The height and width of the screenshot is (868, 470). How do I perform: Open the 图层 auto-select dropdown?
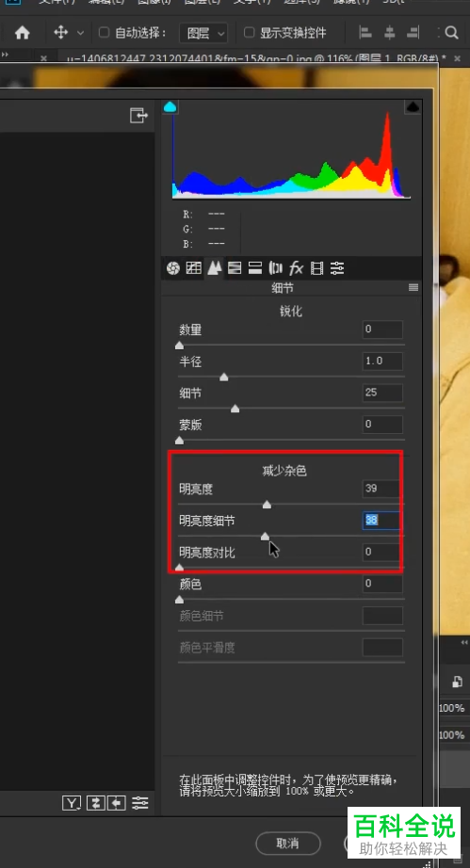(x=203, y=33)
